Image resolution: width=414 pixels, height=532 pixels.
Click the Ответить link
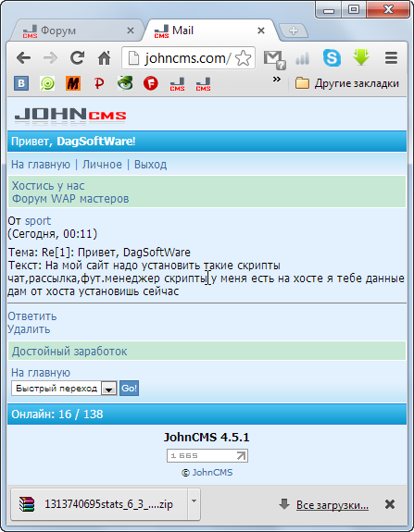tap(32, 316)
